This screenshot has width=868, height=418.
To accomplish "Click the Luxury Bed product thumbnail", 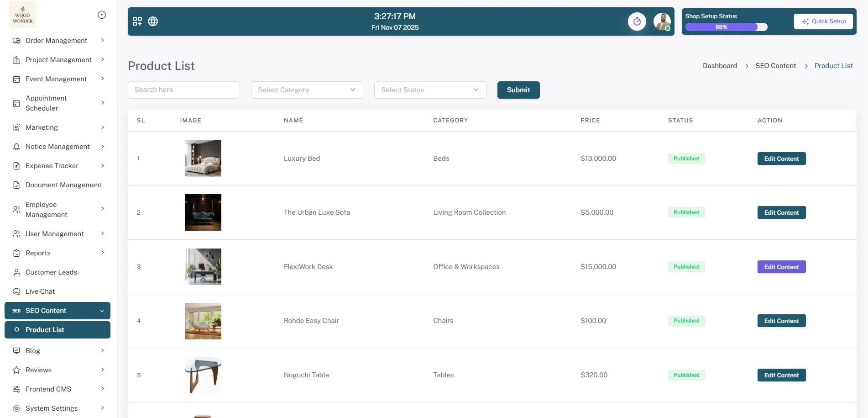I will pos(203,158).
